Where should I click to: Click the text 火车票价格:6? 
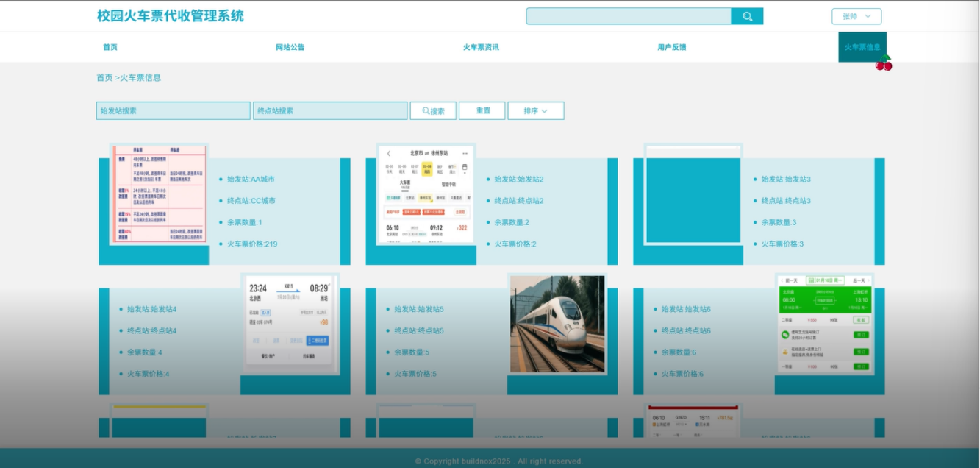[x=682, y=375]
